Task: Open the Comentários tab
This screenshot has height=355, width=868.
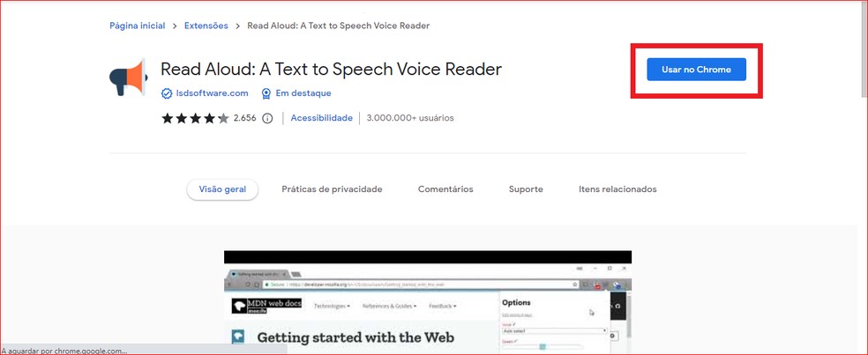Action: 445,189
